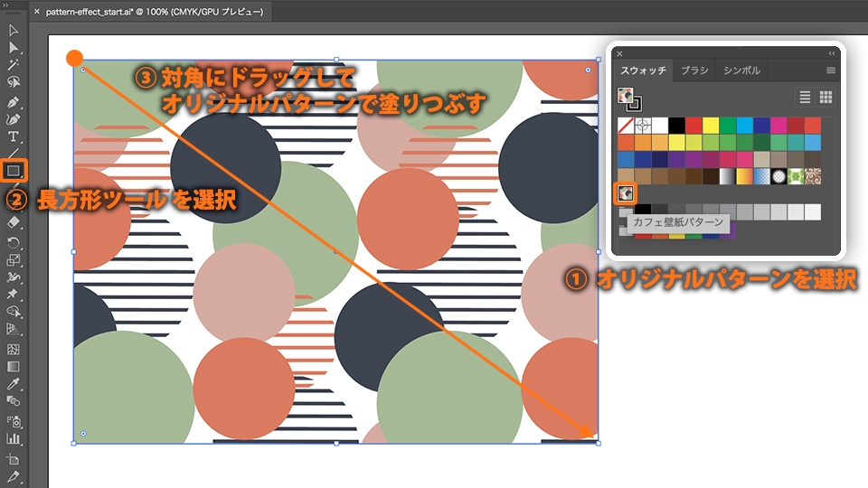Select the Curvature tool
The height and width of the screenshot is (488, 868).
coord(14,119)
